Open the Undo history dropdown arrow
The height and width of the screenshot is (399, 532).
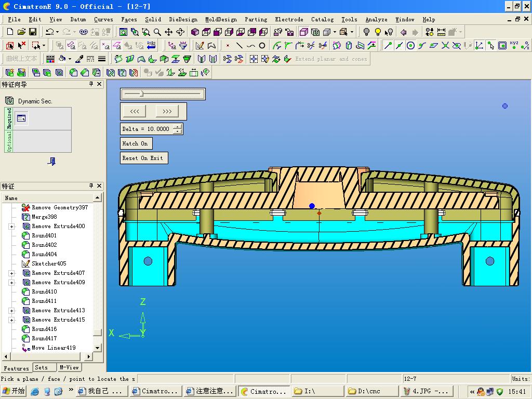pos(57,32)
